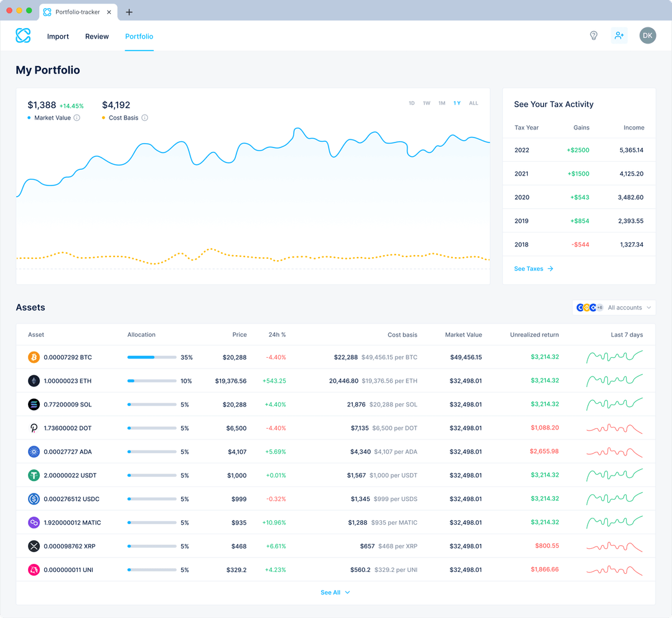
Task: Open the Market Value info tooltip
Action: pyautogui.click(x=78, y=118)
